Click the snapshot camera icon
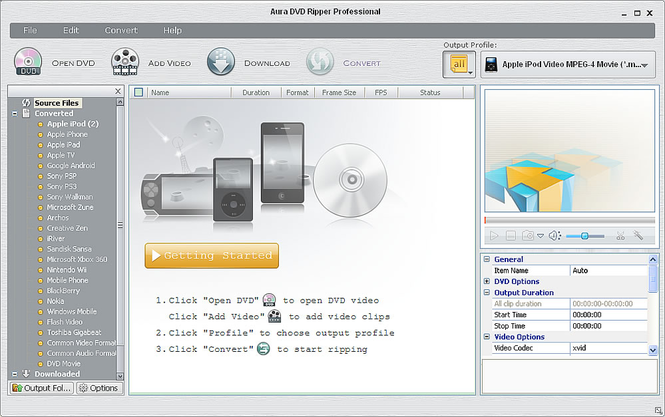This screenshot has height=417, width=665. click(528, 235)
